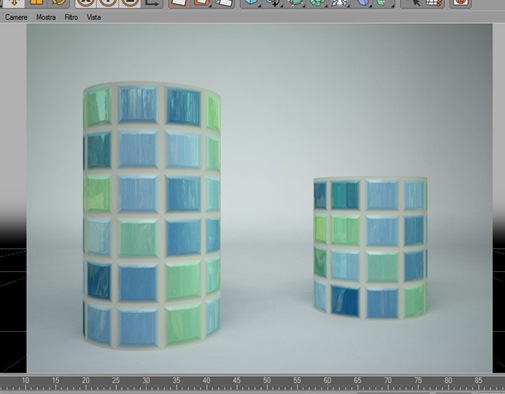Toggle the coordinate system icon
Viewport: 505px width, 394px height.
point(152,3)
